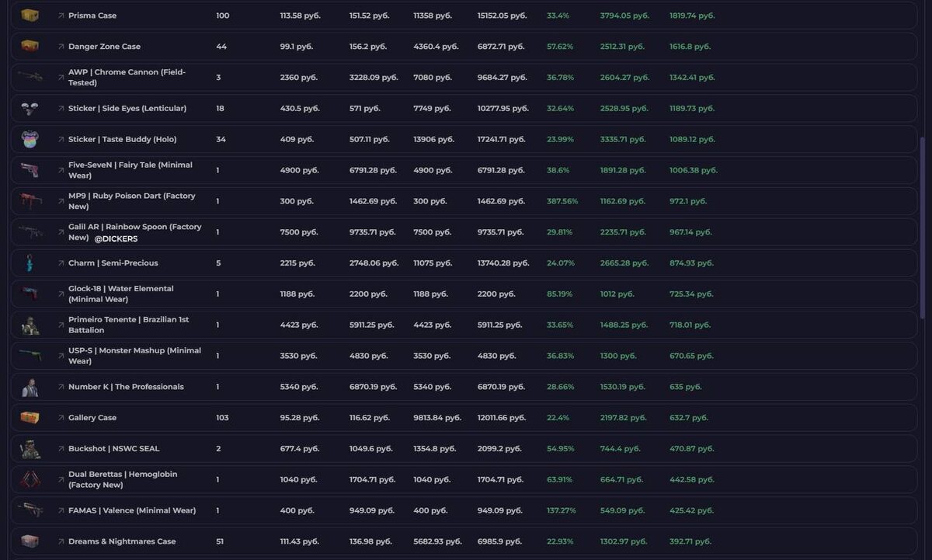Click arrow icon next to Buckshot NSWC SEAL
The image size is (932, 560).
click(x=61, y=449)
